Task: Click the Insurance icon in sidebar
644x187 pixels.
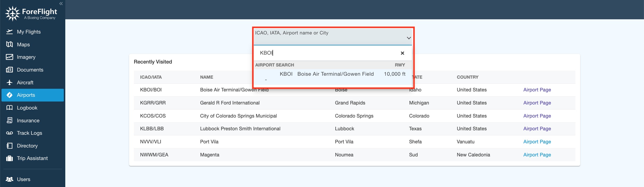Action: (x=9, y=121)
